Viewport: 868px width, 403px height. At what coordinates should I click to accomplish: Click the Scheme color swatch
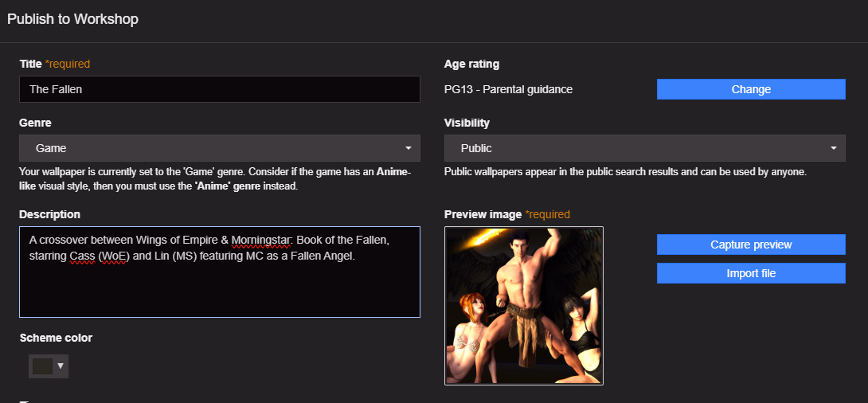(42, 366)
